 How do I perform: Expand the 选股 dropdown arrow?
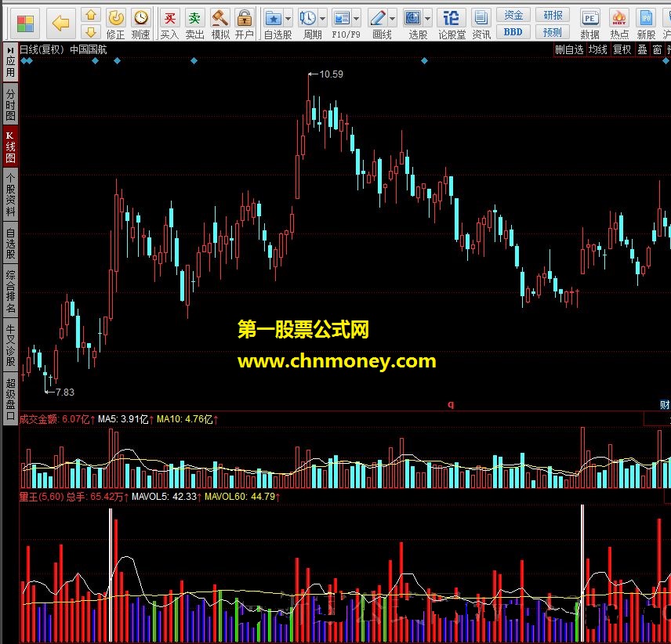click(427, 19)
